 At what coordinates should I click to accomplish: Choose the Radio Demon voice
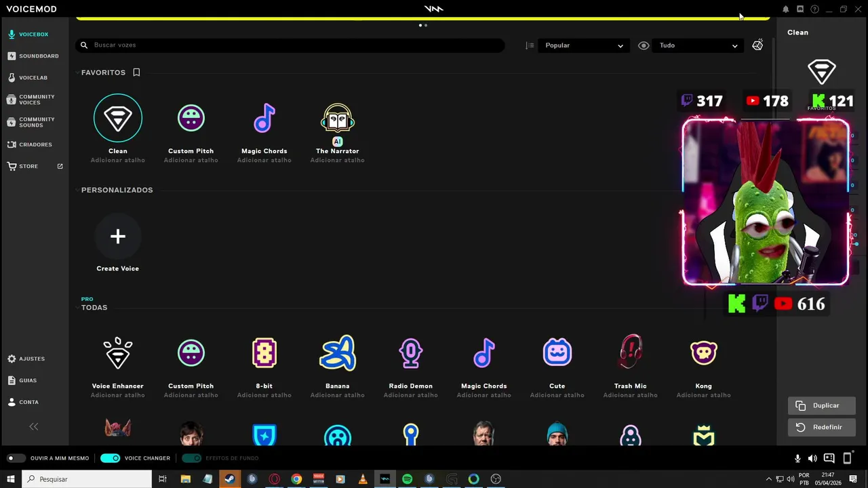(411, 353)
